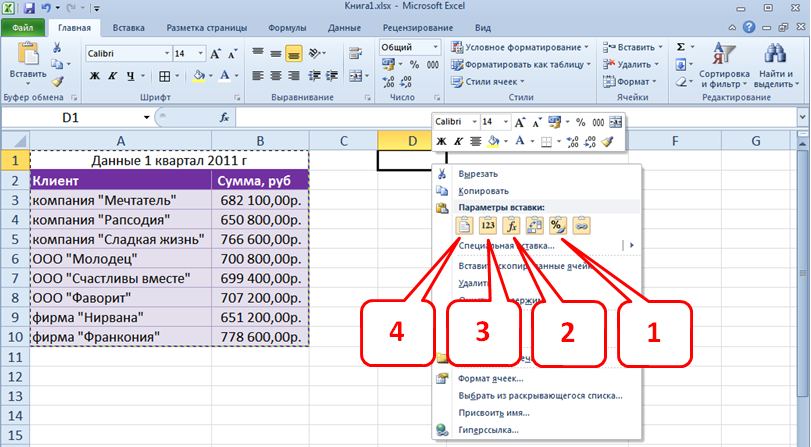Choose Копировать from the context menu
The width and height of the screenshot is (811, 447).
(x=483, y=190)
